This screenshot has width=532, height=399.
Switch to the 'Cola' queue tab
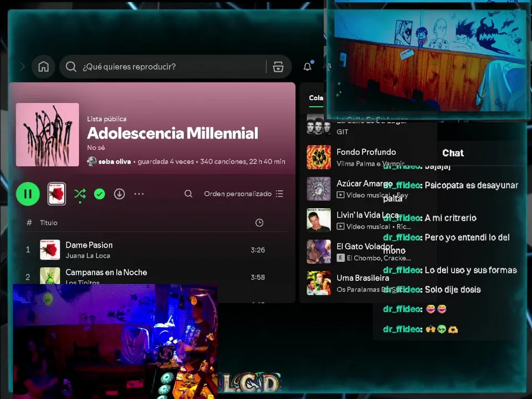316,98
